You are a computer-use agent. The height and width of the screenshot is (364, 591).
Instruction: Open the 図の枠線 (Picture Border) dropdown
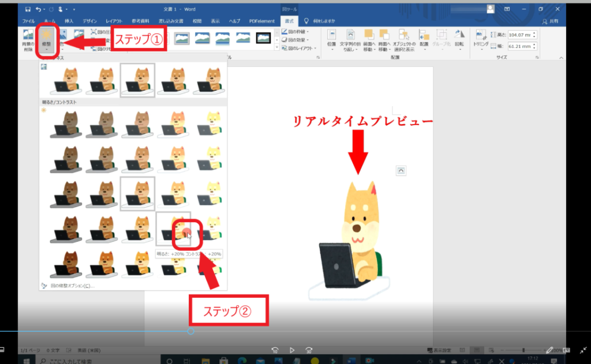[x=295, y=32]
